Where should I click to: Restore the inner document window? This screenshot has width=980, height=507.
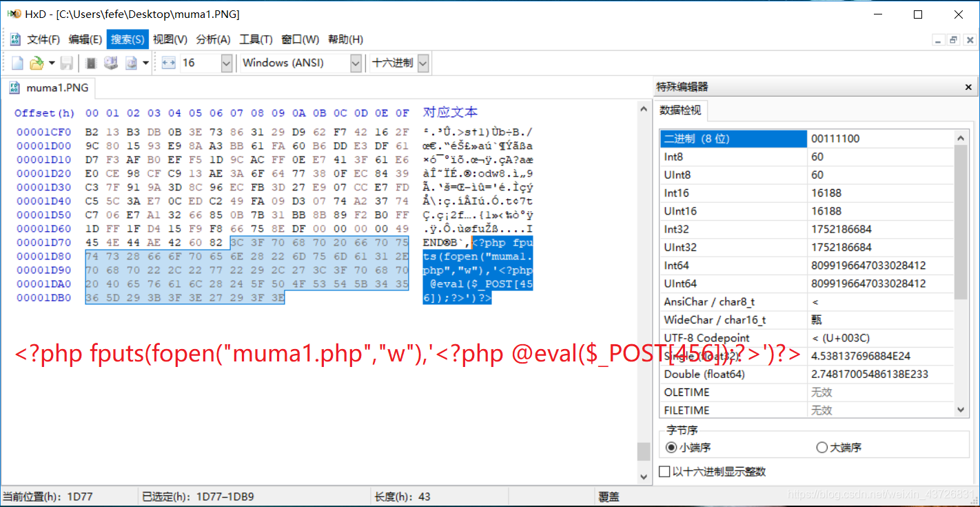[953, 40]
